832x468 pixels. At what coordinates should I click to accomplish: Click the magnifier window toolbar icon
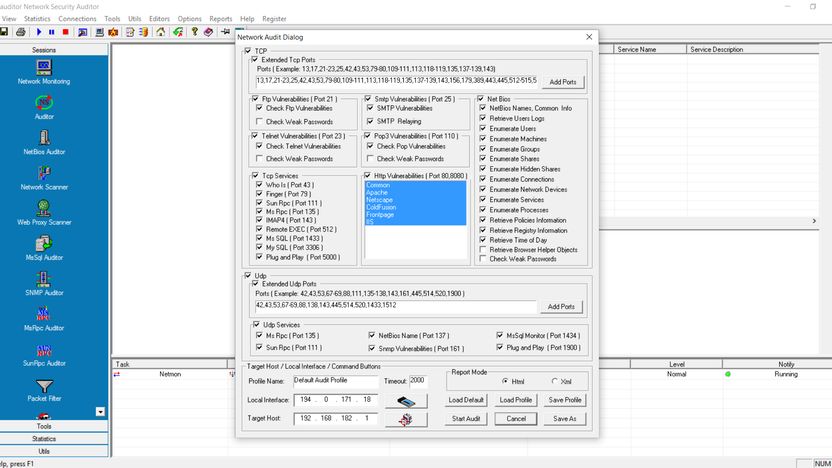tap(83, 32)
